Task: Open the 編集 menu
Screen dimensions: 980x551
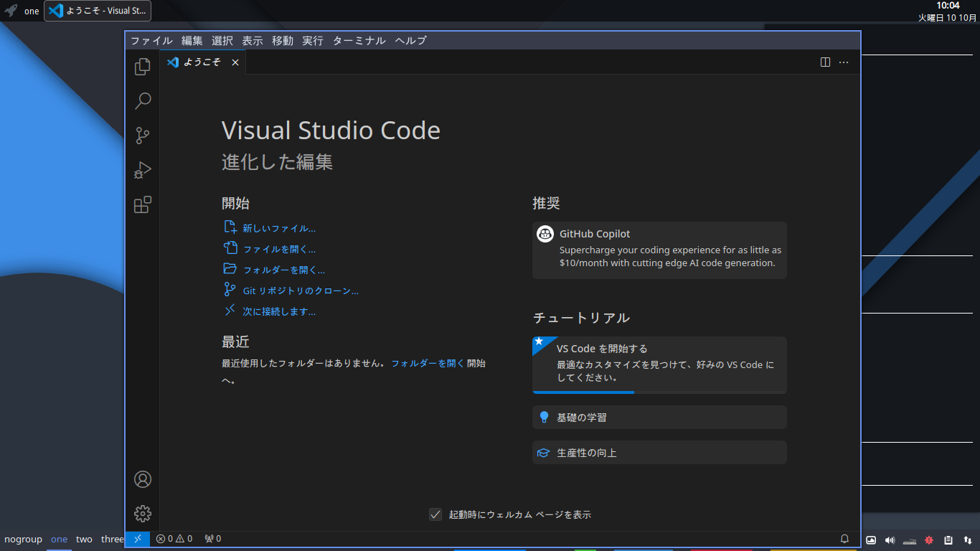Action: [192, 41]
